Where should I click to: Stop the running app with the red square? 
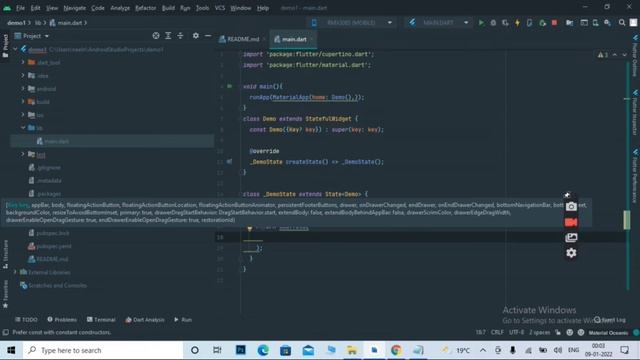pyautogui.click(x=554, y=23)
